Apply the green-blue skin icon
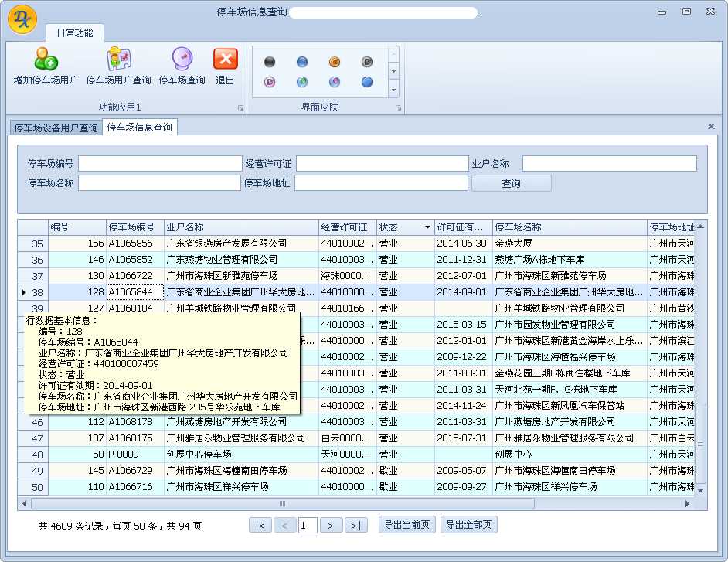728x562 pixels. tap(301, 82)
